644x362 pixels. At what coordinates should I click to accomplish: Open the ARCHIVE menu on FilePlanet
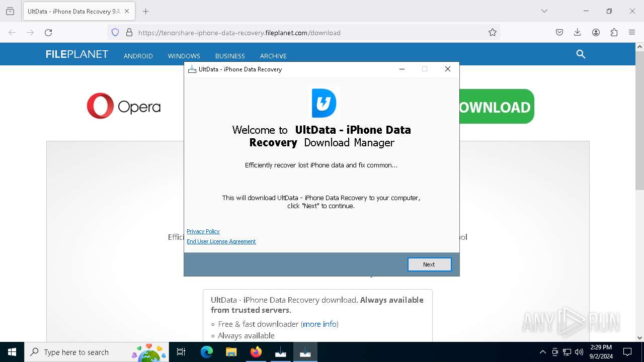(273, 56)
